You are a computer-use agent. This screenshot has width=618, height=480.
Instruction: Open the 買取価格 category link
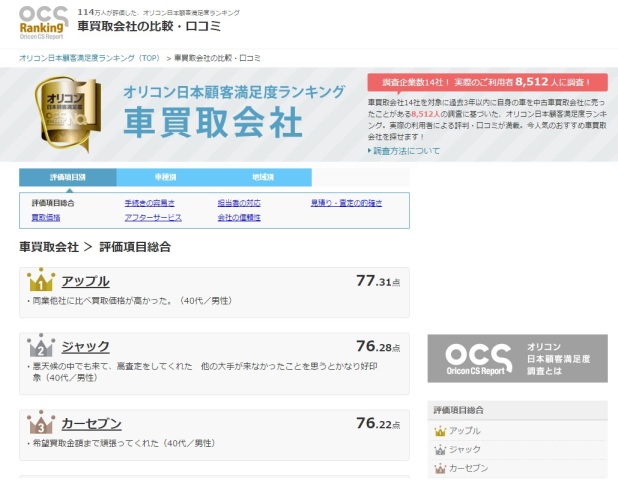tap(46, 217)
